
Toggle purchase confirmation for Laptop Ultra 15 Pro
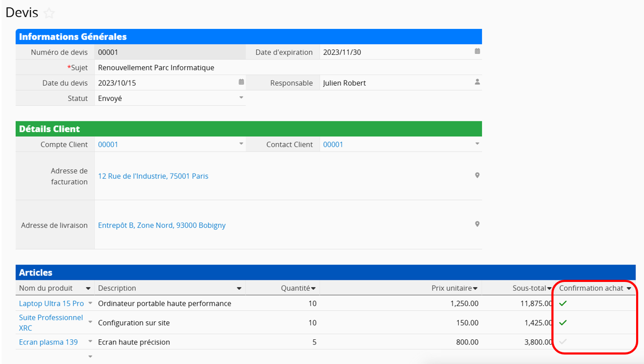click(563, 304)
